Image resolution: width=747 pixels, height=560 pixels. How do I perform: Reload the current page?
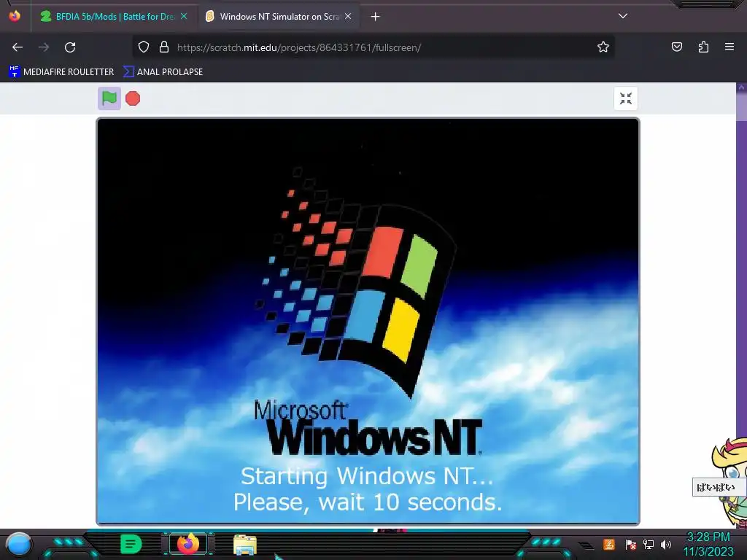(70, 47)
